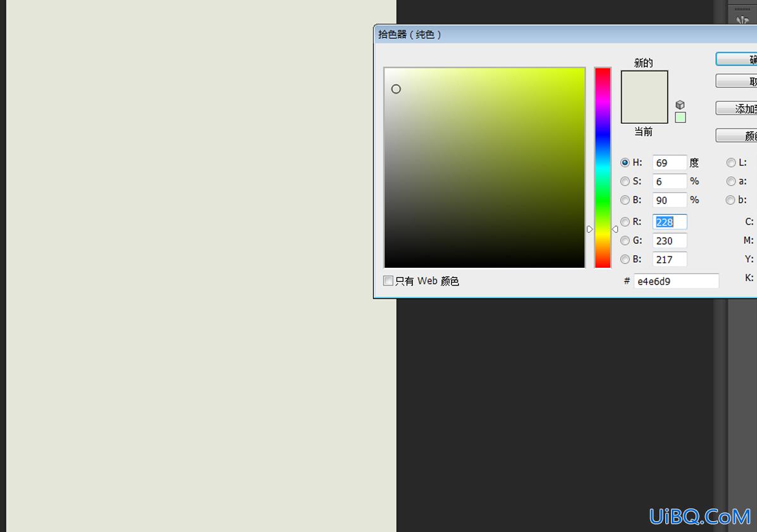This screenshot has width=757, height=532.
Task: Click the vertical rainbow hue slider
Action: pos(603,167)
